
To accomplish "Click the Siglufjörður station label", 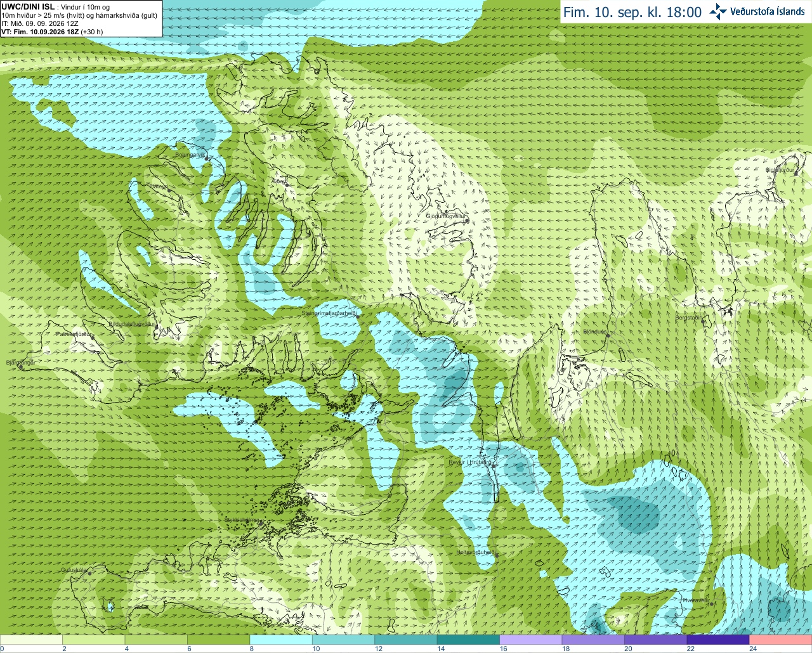I will point(780,170).
